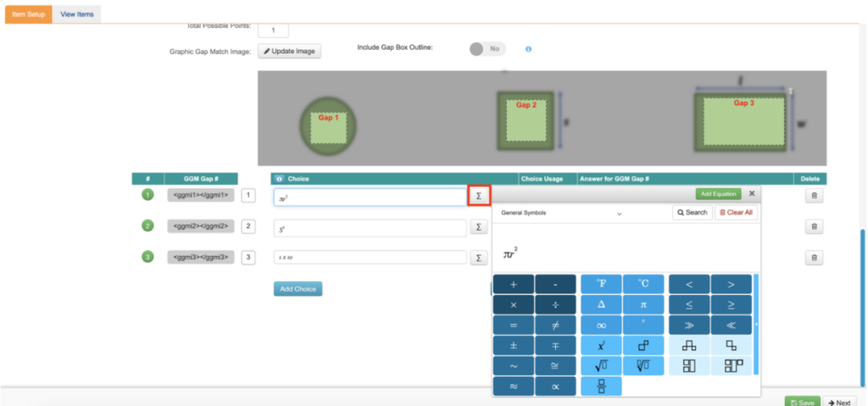Click the Add Equation button
This screenshot has height=406, width=868.
pyautogui.click(x=718, y=194)
